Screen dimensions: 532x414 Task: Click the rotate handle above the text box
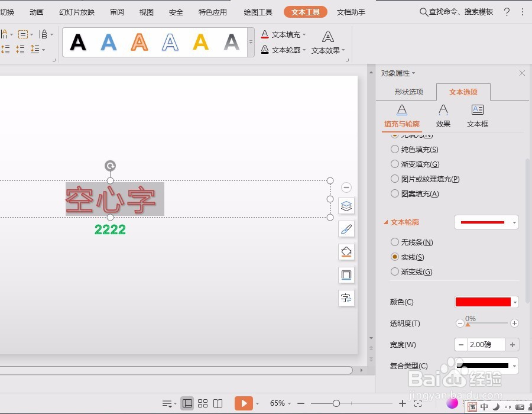click(110, 166)
